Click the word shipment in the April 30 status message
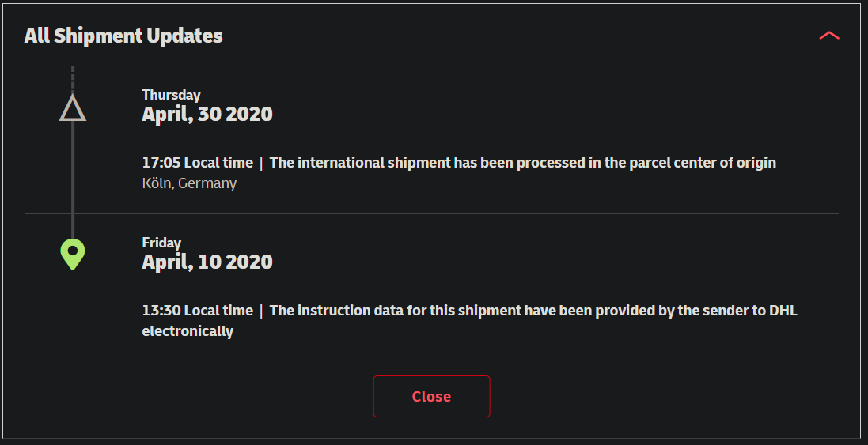 click(x=413, y=163)
